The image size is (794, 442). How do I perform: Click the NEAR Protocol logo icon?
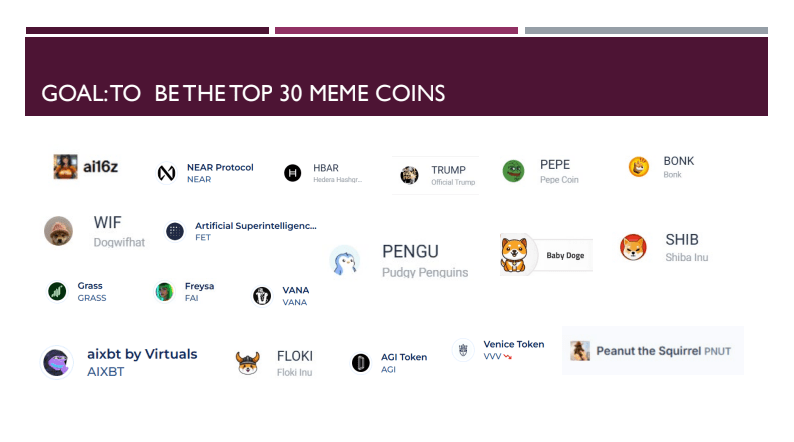click(x=167, y=173)
